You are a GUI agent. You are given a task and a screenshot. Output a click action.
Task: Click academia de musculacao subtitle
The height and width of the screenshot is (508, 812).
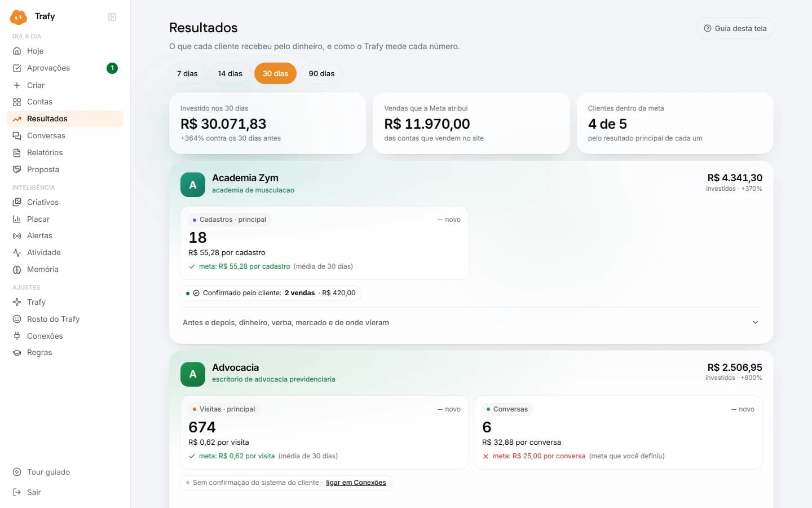253,190
